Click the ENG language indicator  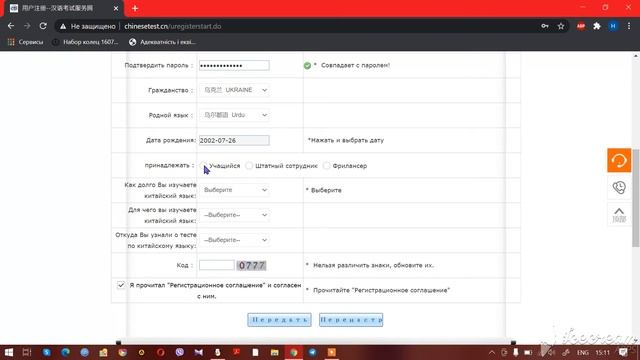pos(583,353)
